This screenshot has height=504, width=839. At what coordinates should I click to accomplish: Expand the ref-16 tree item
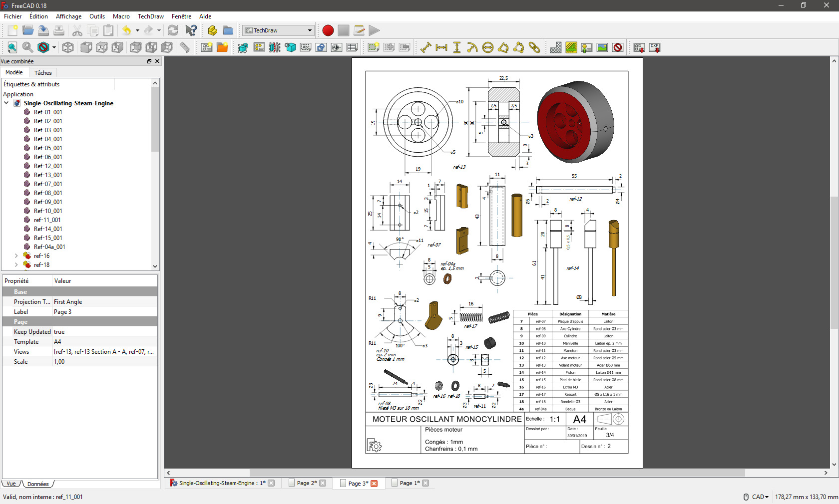[x=16, y=256]
